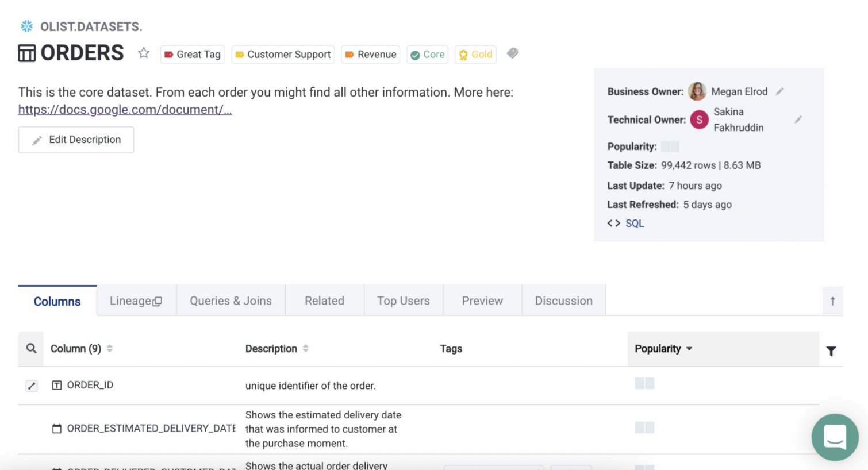Open the Top Users tab
868x470 pixels.
404,301
